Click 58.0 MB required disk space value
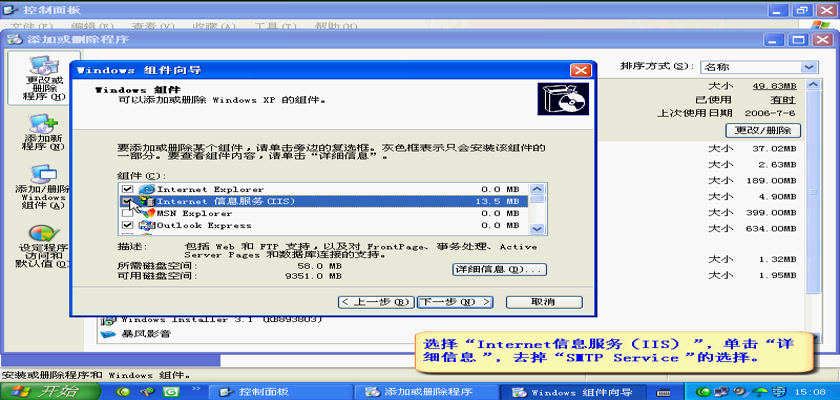The height and width of the screenshot is (400, 840). click(320, 266)
